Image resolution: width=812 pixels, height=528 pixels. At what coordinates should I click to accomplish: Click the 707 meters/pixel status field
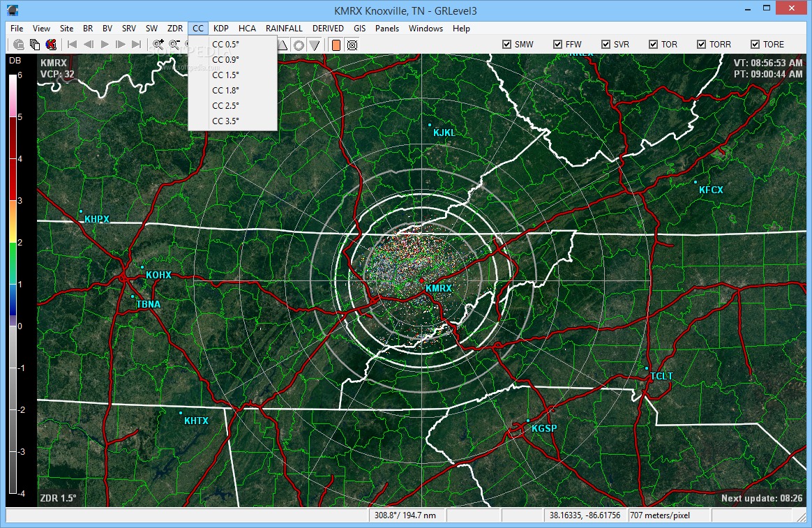(x=670, y=515)
